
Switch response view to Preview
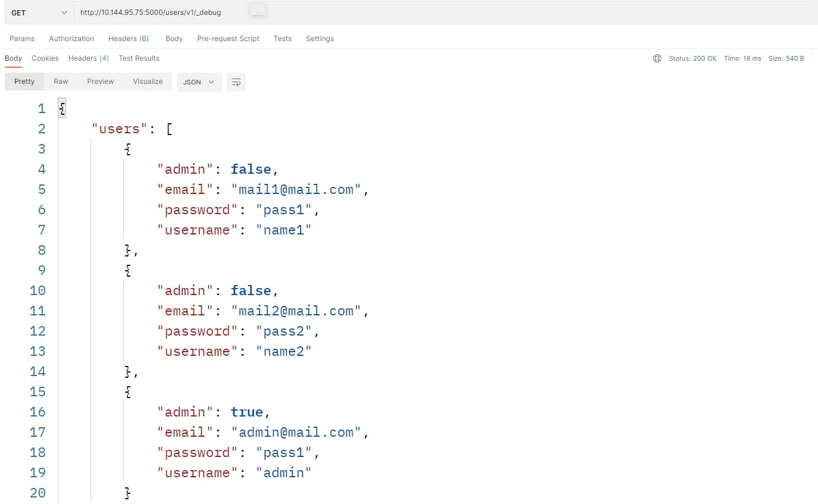click(x=100, y=82)
